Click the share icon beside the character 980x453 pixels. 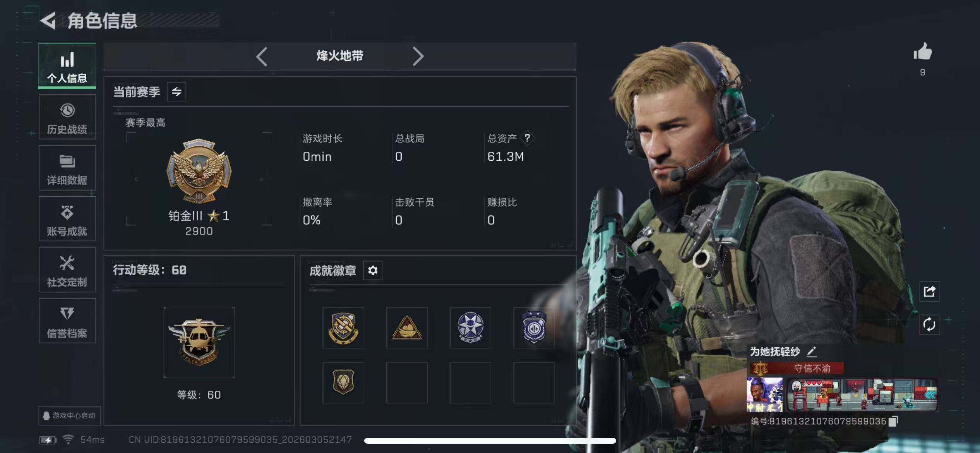(x=929, y=291)
